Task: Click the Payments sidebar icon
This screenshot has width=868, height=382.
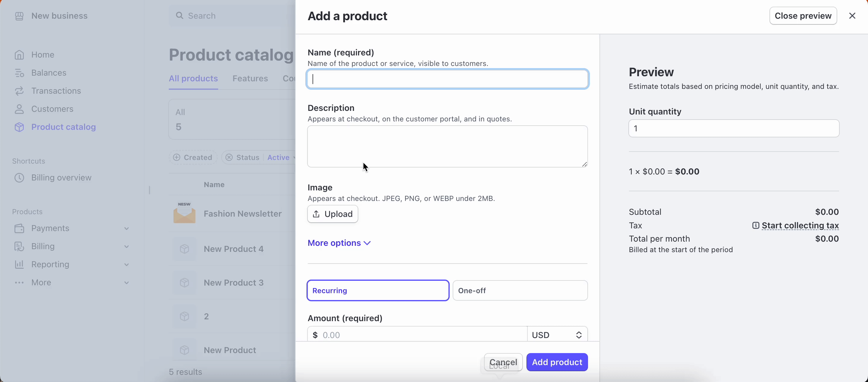Action: tap(20, 228)
